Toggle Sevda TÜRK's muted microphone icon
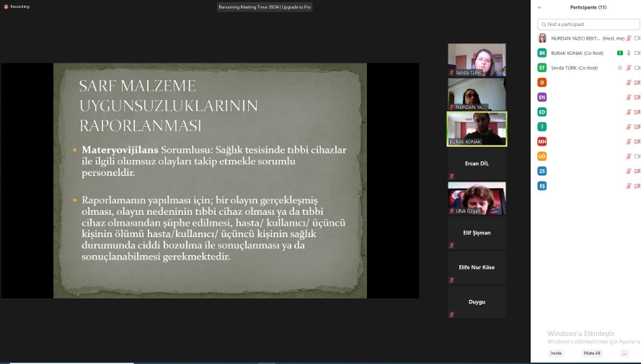 [629, 68]
